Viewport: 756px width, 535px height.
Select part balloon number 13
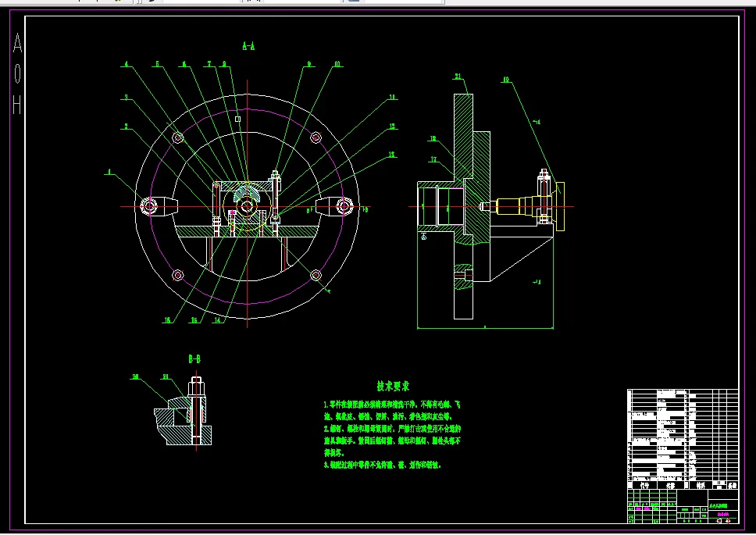391,155
